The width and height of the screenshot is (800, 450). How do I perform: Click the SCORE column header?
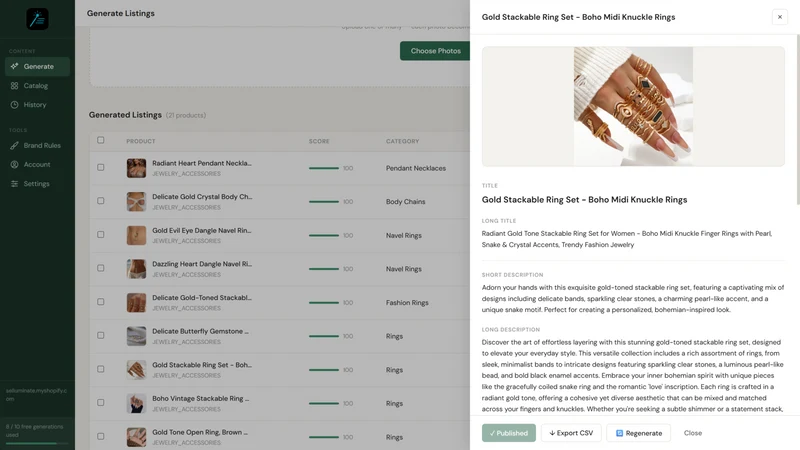(319, 141)
